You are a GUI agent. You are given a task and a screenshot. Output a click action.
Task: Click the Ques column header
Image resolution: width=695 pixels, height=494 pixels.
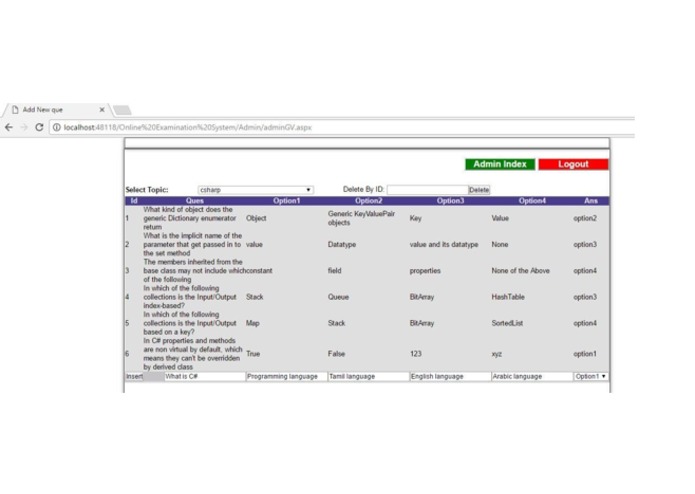coord(195,201)
